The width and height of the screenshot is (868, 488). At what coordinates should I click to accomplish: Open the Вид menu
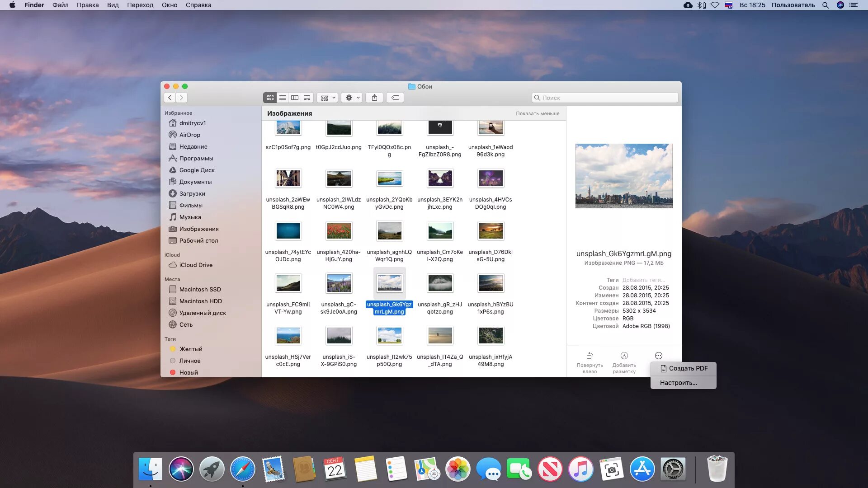pos(113,5)
